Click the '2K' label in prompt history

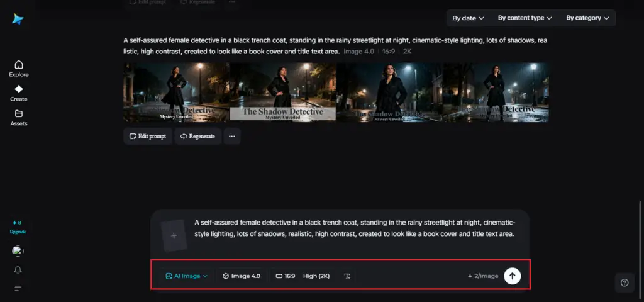tap(407, 52)
